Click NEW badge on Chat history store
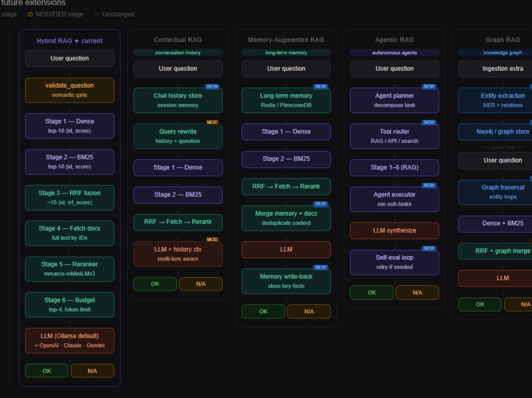Screen dimensions: 532x398 point(212,87)
